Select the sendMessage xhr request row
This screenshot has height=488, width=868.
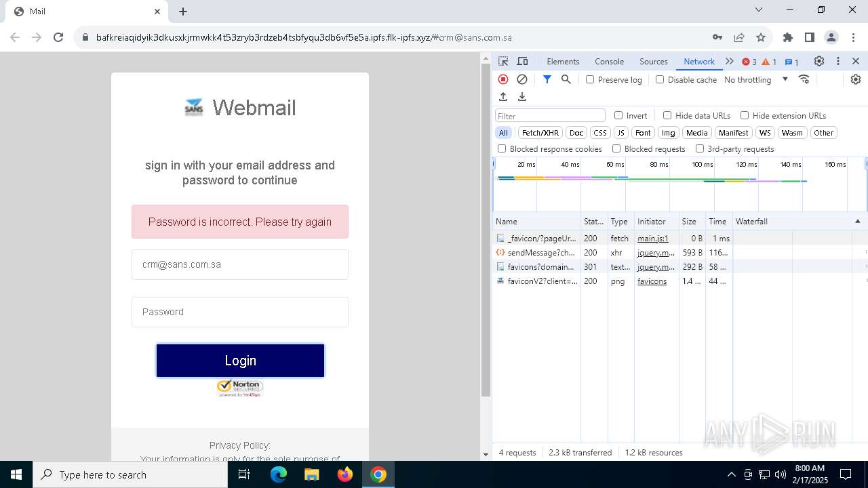click(679, 253)
